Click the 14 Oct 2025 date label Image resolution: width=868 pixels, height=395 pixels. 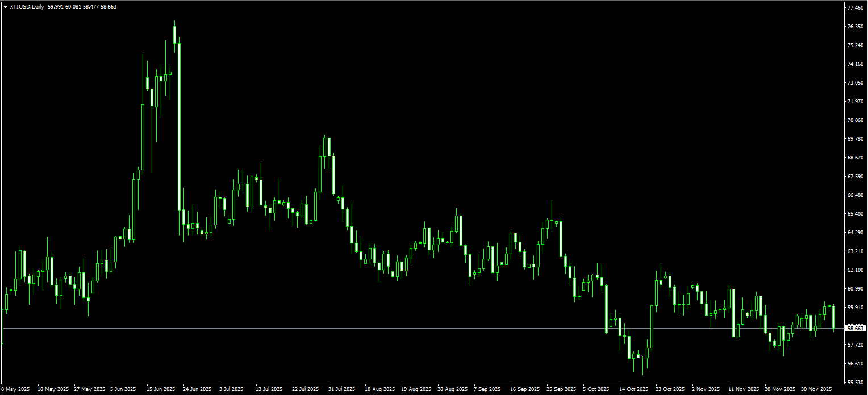633,389
